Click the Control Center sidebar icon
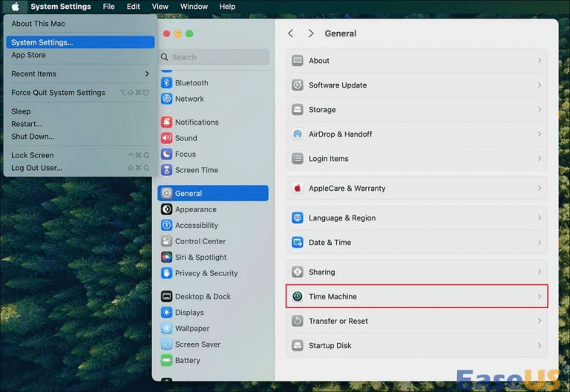Screen dimensions: 570x392 [x=166, y=241]
